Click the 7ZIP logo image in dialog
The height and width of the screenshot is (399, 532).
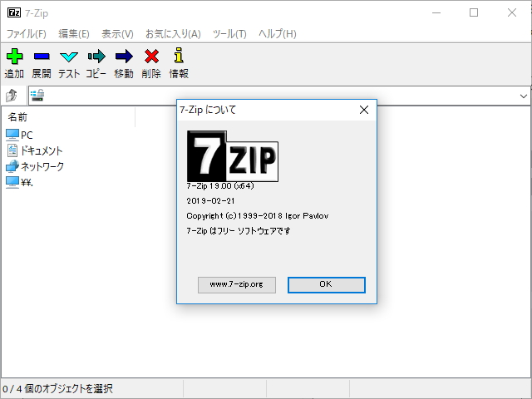[233, 156]
